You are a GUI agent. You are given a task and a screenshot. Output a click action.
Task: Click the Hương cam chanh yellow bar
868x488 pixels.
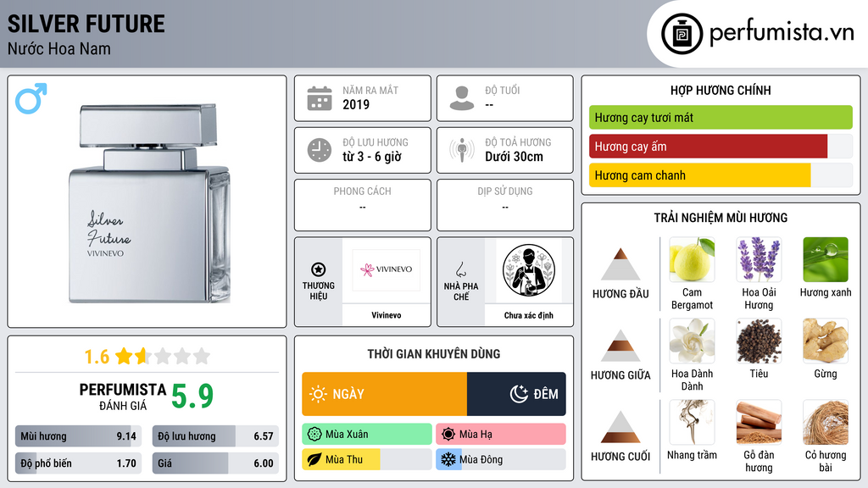pos(721,175)
